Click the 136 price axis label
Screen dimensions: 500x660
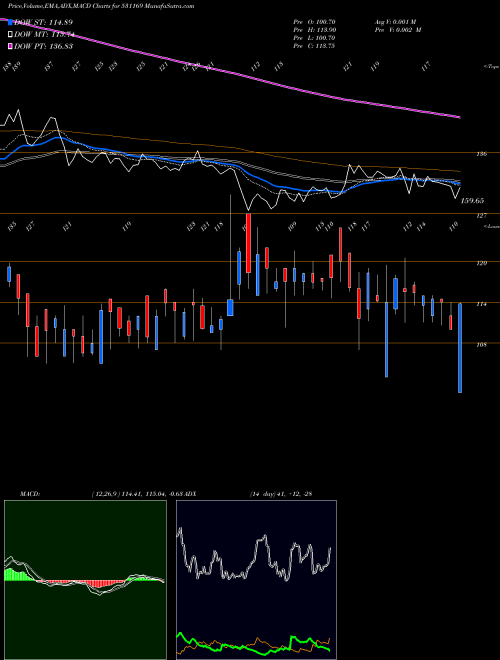click(482, 154)
